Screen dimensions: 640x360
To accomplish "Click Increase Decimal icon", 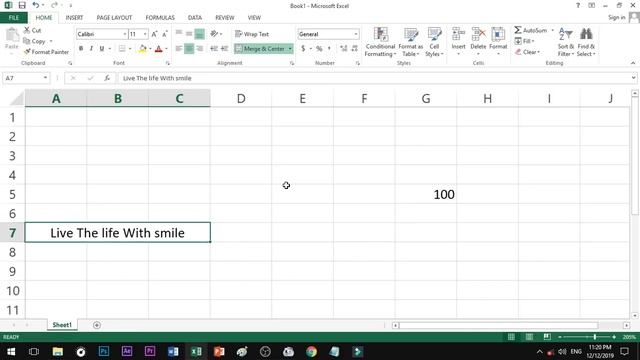I will 344,49.
